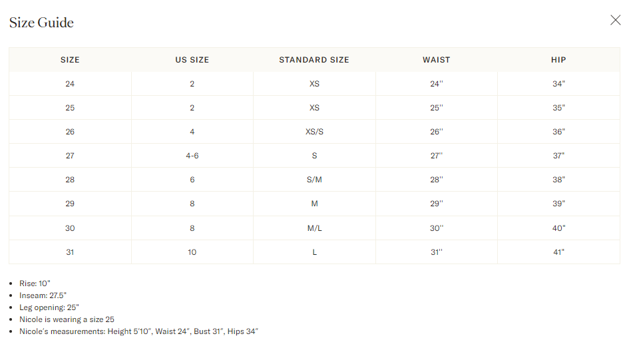633x364 pixels.
Task: Click the Leg opening: 25" note
Action: [x=49, y=307]
